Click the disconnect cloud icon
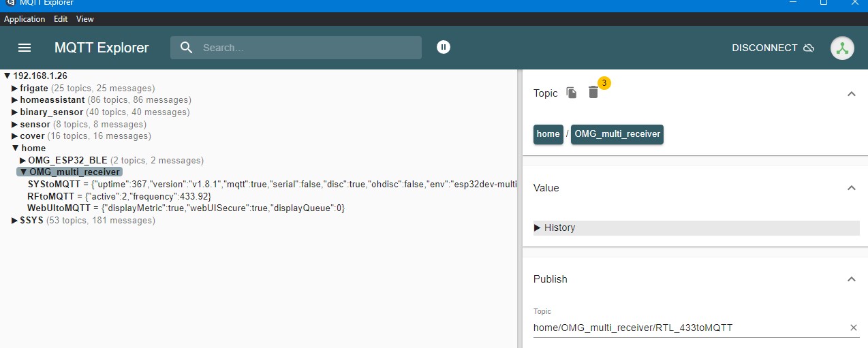Viewport: 868px width, 348px height. (x=809, y=48)
